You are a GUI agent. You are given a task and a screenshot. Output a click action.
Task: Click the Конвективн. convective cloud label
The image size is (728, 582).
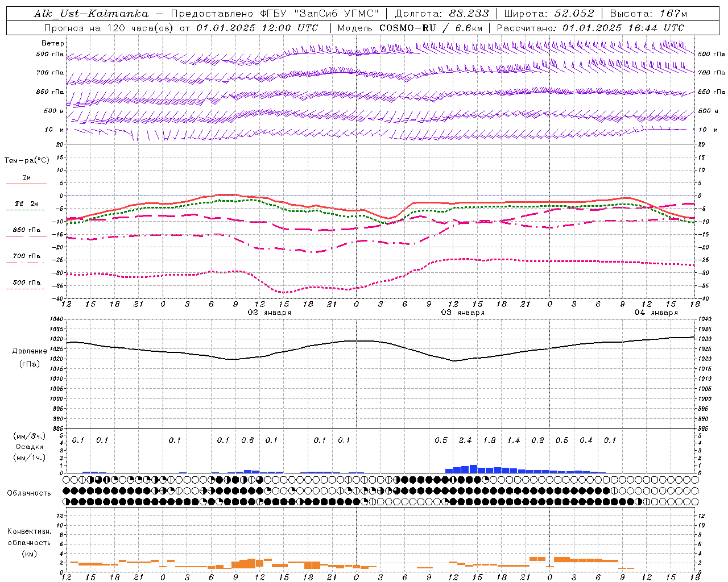point(29,531)
